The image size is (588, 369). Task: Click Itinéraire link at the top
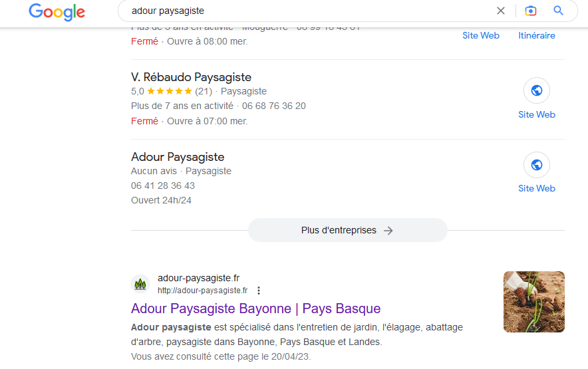[x=536, y=36]
